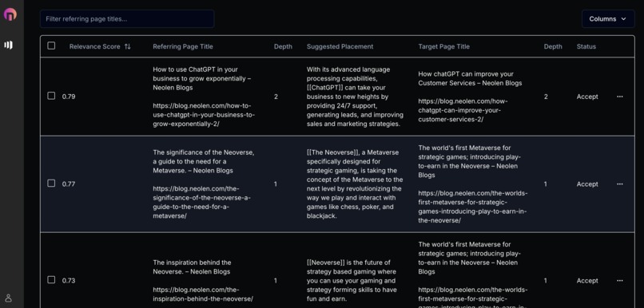Open the Columns dropdown

point(608,19)
